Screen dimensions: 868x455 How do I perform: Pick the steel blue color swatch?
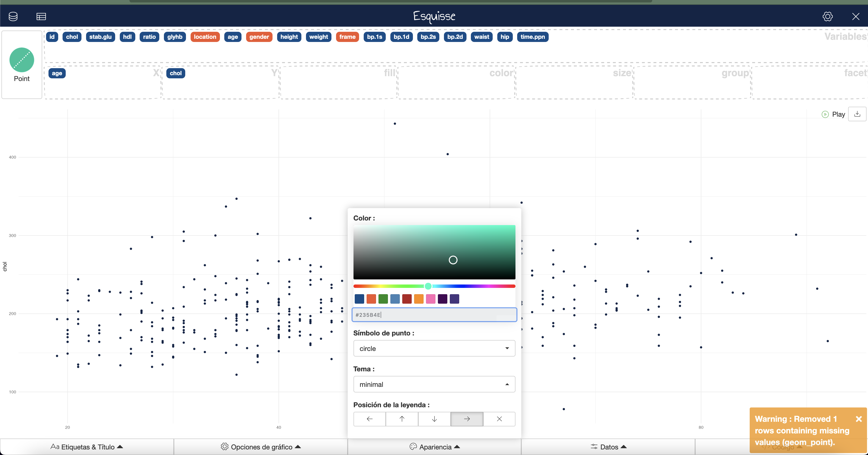[x=395, y=299]
